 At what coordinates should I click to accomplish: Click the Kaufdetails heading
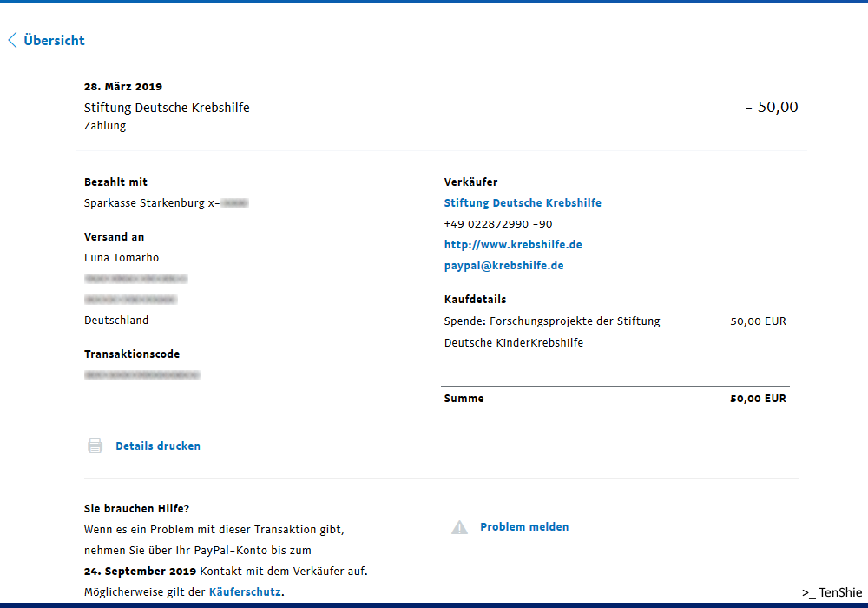(475, 299)
